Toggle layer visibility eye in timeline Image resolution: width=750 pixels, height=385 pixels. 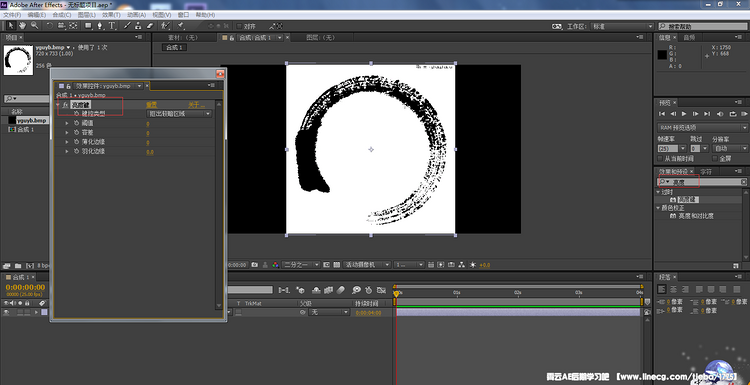(x=6, y=312)
